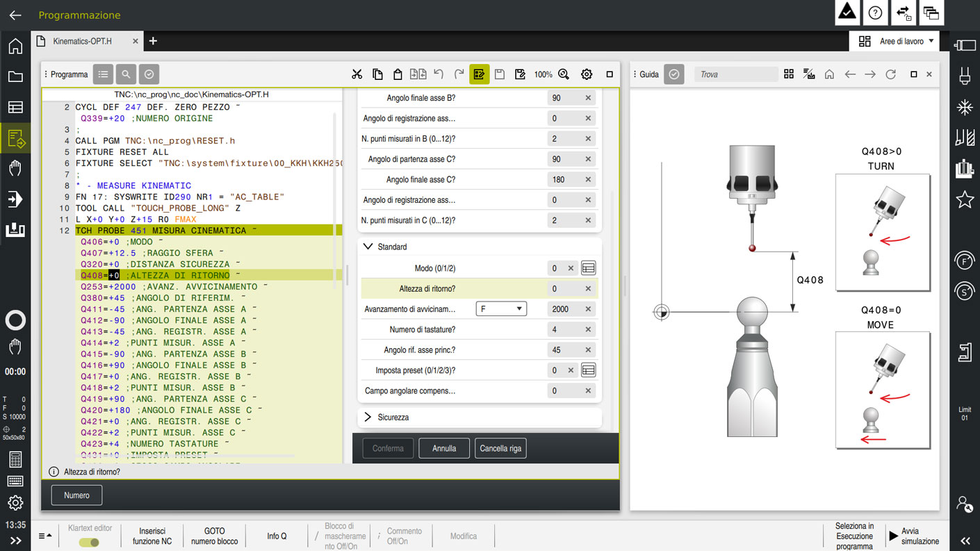Image resolution: width=980 pixels, height=551 pixels.
Task: Open the F feed type dropdown
Action: 501,309
